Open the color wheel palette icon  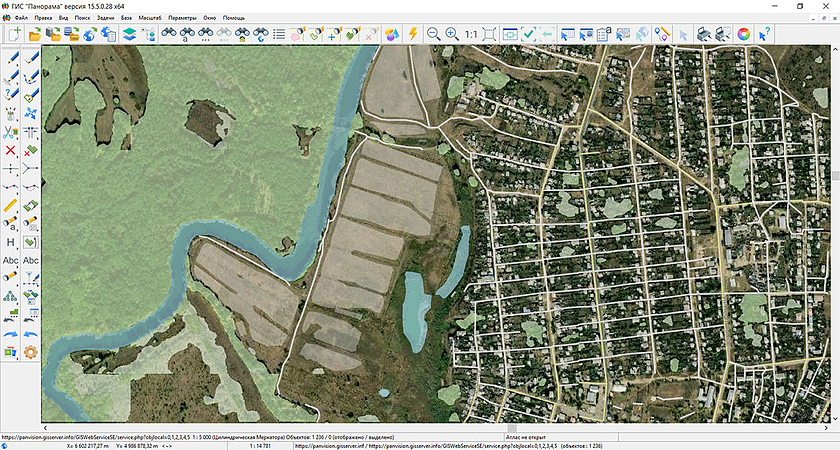click(744, 34)
